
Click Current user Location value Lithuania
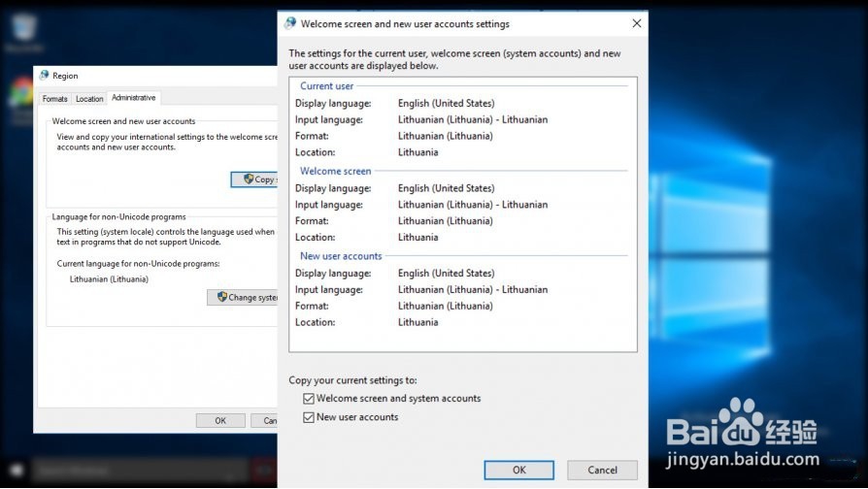(417, 152)
